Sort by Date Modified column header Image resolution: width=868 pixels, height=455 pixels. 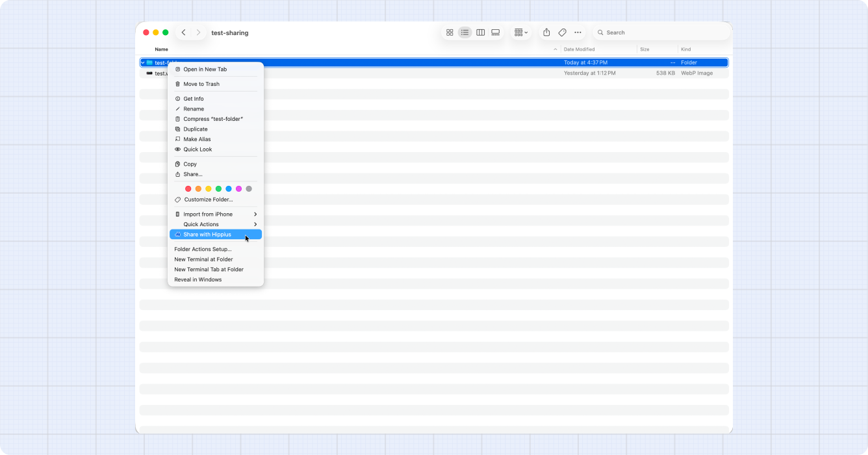pyautogui.click(x=580, y=49)
